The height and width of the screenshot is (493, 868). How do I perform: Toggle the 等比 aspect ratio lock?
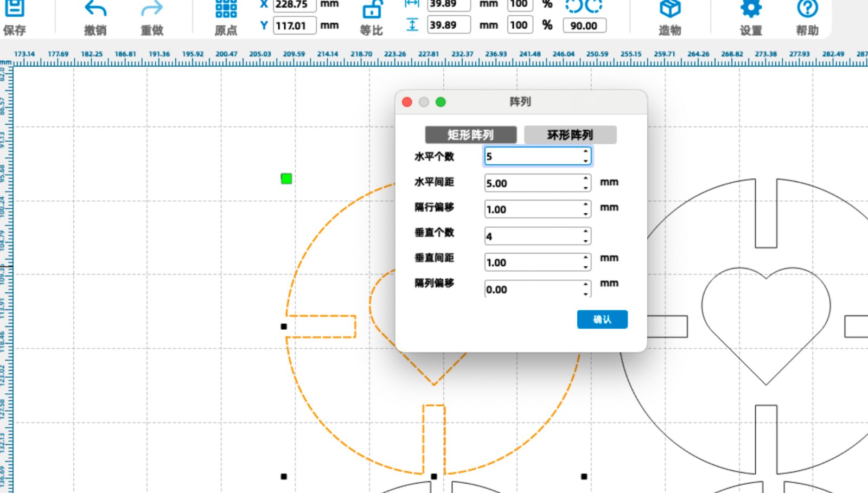(372, 9)
